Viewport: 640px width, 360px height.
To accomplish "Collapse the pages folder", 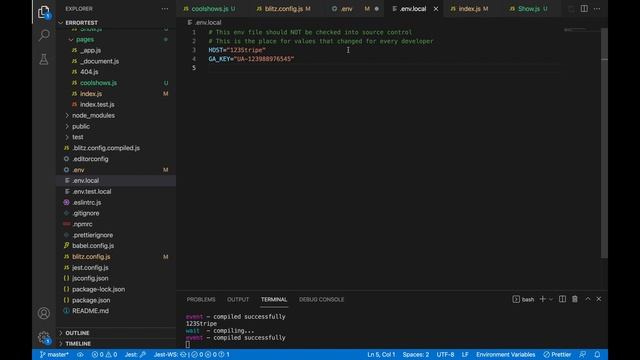I will click(x=84, y=40).
